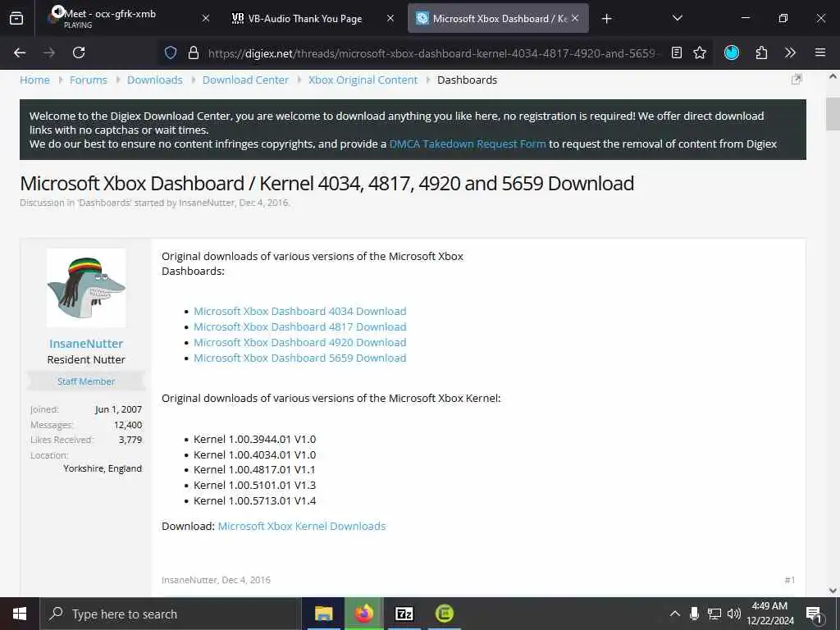Open 7-Zip from taskbar
The width and height of the screenshot is (840, 630).
[x=404, y=614]
